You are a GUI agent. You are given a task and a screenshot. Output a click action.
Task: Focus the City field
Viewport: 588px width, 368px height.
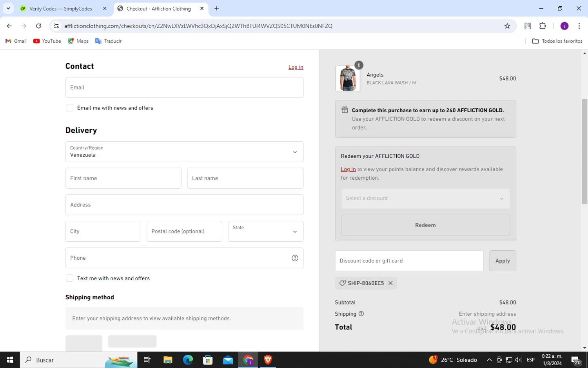[x=103, y=231]
